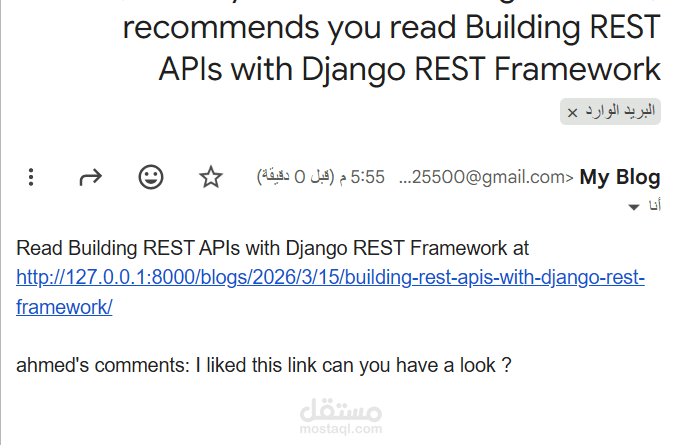The height and width of the screenshot is (445, 682).
Task: Click the My Blog sender name
Action: [620, 177]
